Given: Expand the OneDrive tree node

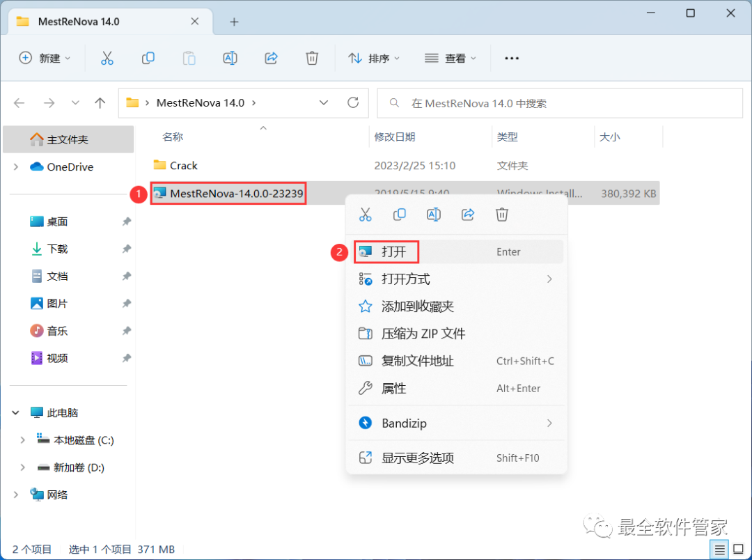Looking at the screenshot, I should tap(16, 166).
